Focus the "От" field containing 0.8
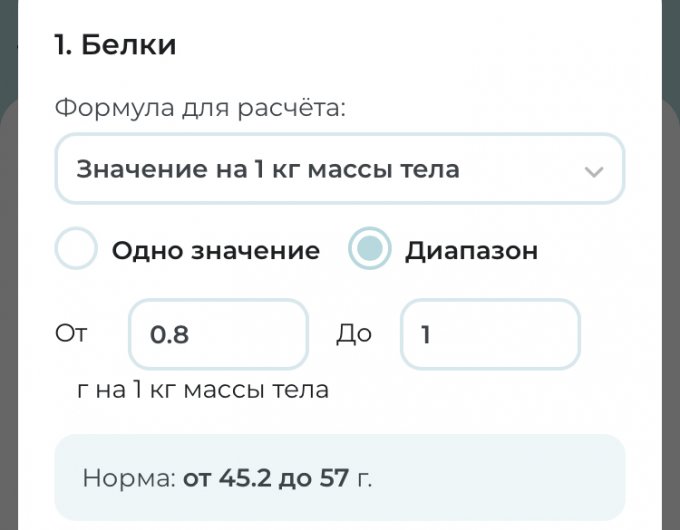Image resolution: width=680 pixels, height=530 pixels. pyautogui.click(x=218, y=334)
